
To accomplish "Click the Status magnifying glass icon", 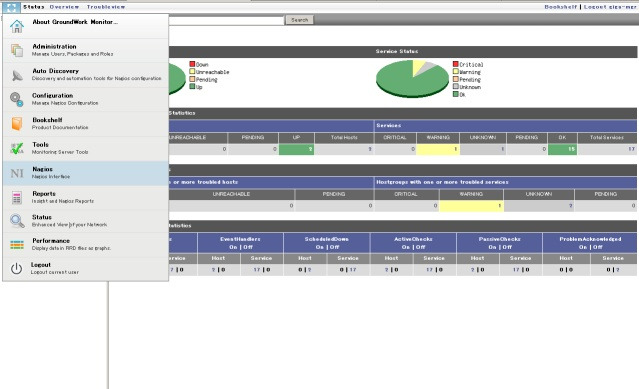I will point(17,221).
